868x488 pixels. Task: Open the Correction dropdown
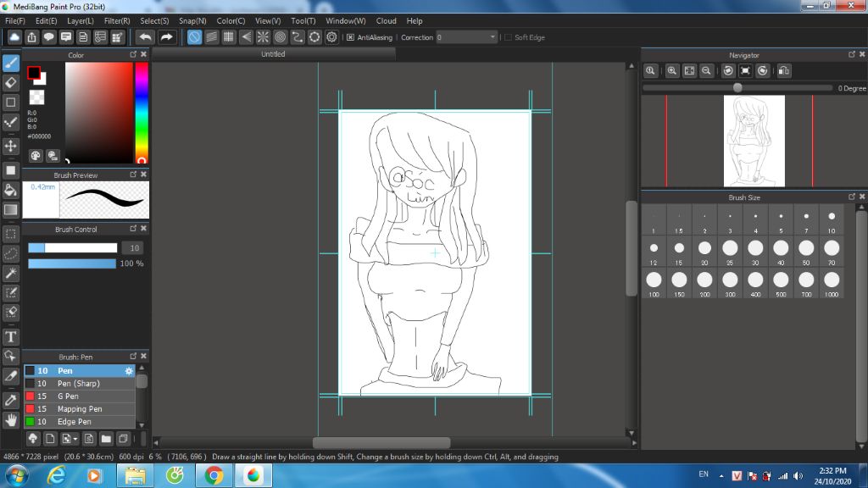[492, 37]
